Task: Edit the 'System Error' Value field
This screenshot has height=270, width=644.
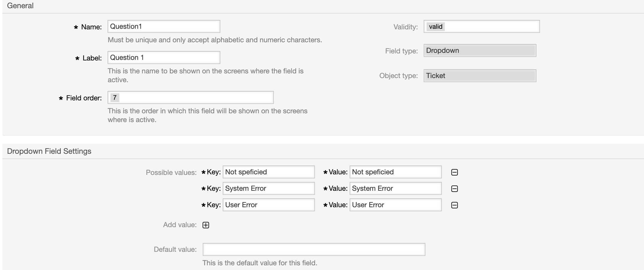Action: coord(395,188)
